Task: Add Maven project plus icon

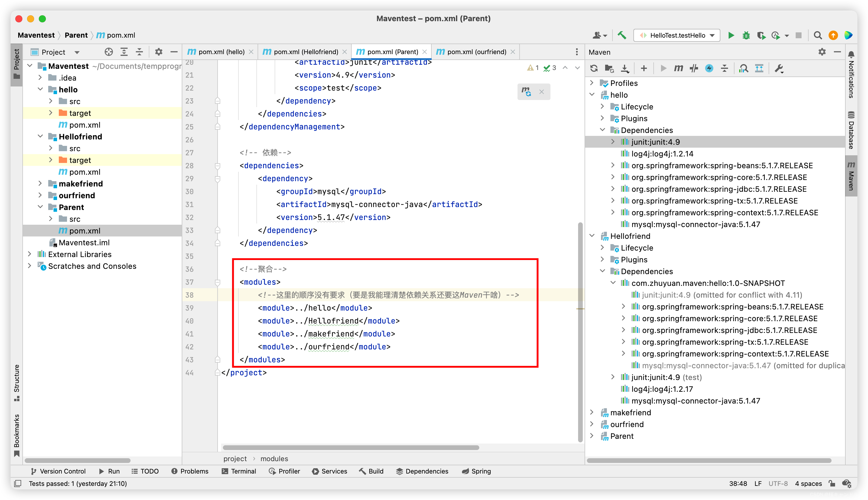Action: tap(644, 68)
